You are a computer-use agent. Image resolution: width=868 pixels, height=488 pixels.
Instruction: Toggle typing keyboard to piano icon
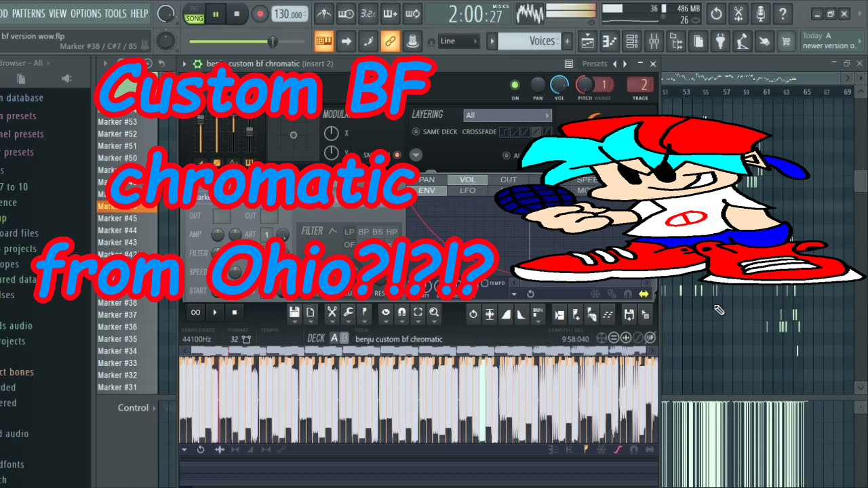[x=324, y=41]
